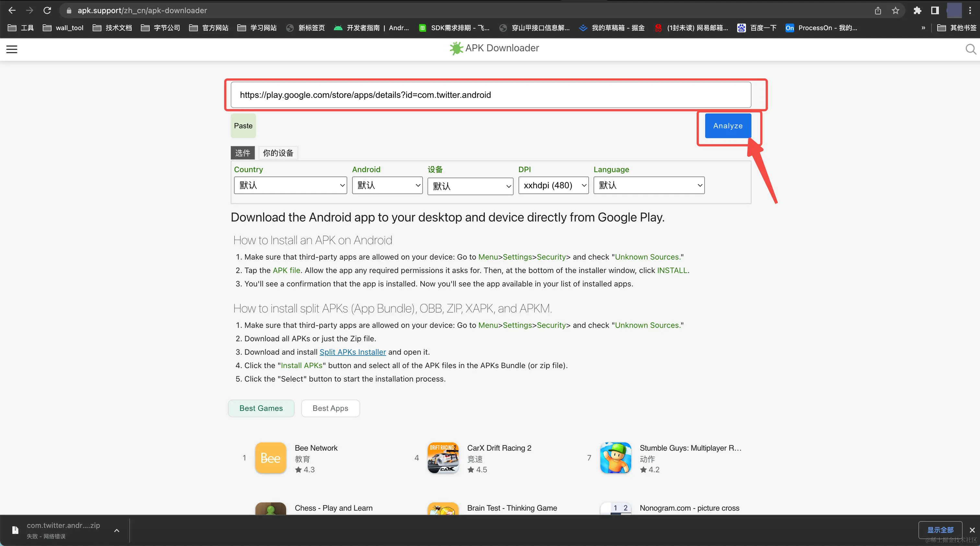Select the Best Games tab
This screenshot has height=546, width=980.
(x=261, y=408)
